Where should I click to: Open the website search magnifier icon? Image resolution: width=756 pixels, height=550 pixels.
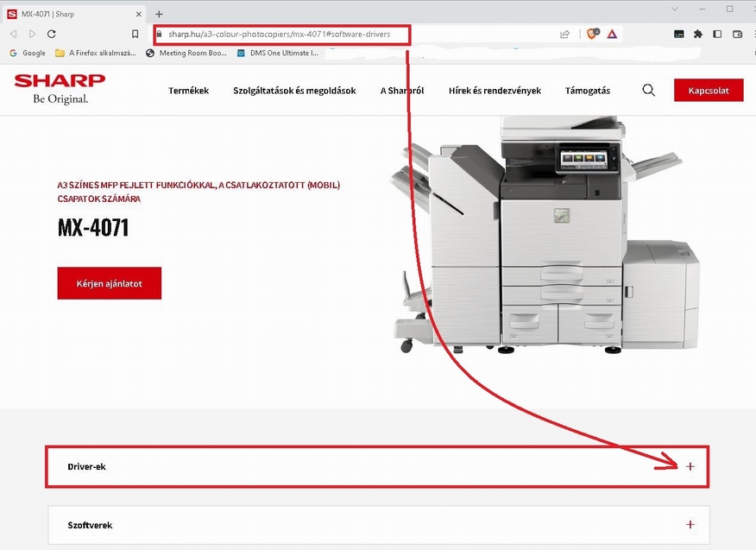point(648,90)
